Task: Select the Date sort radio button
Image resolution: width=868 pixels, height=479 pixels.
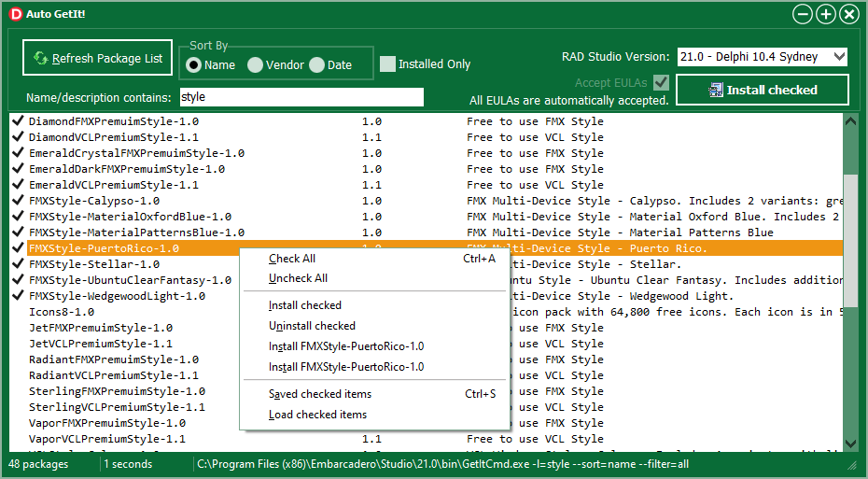Action: (x=316, y=65)
